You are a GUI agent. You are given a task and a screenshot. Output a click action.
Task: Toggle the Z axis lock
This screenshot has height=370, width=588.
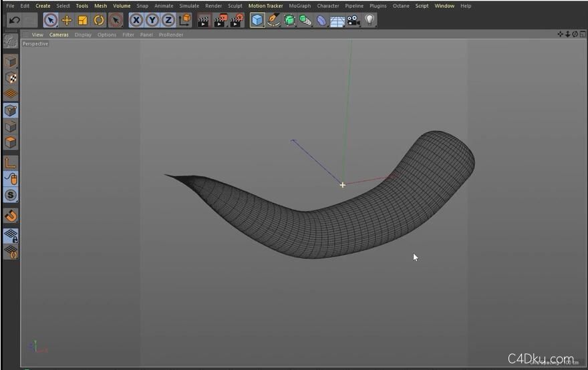[168, 20]
